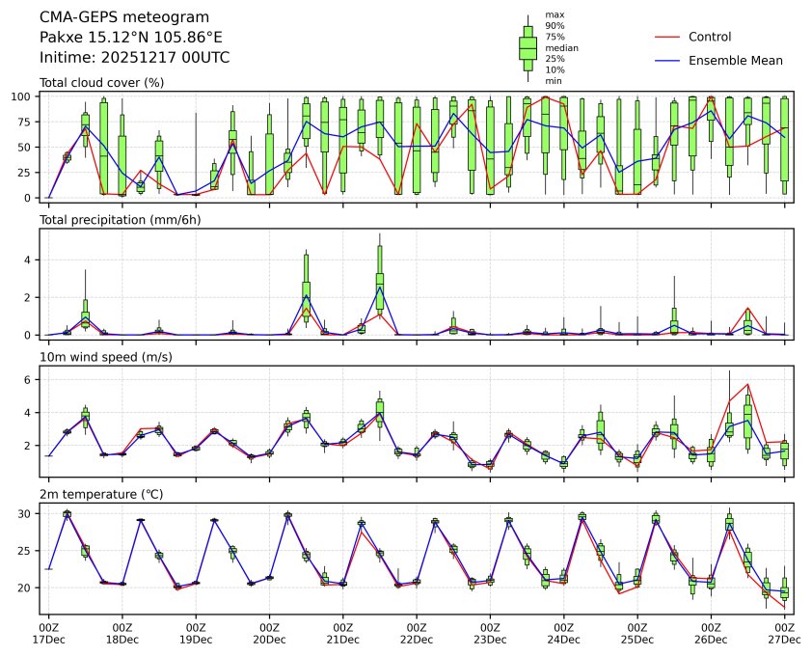Screen dimensions: 812x656
Task: Click the 00Z 27Dec x-axis label
Action: (784, 633)
